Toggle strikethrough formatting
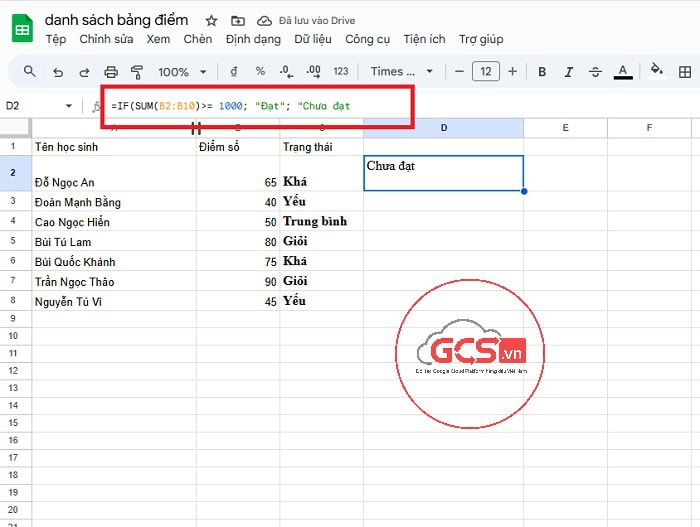 click(x=596, y=72)
